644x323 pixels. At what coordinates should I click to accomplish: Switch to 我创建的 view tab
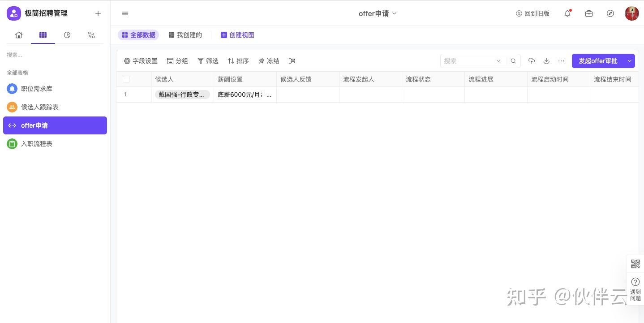coord(185,35)
